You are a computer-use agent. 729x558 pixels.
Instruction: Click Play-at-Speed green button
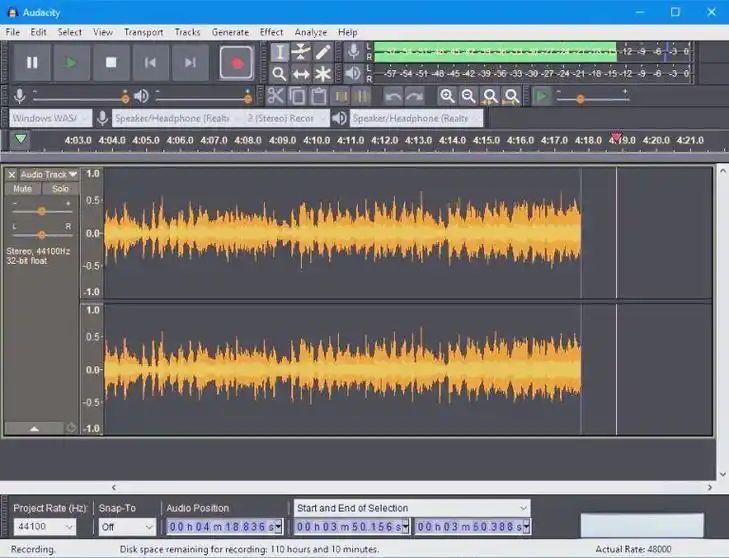(x=541, y=96)
